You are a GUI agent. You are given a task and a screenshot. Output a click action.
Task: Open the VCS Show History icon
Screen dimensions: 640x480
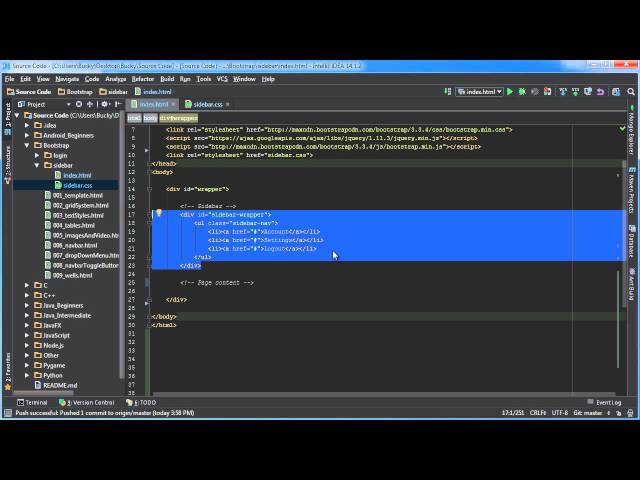pos(588,92)
